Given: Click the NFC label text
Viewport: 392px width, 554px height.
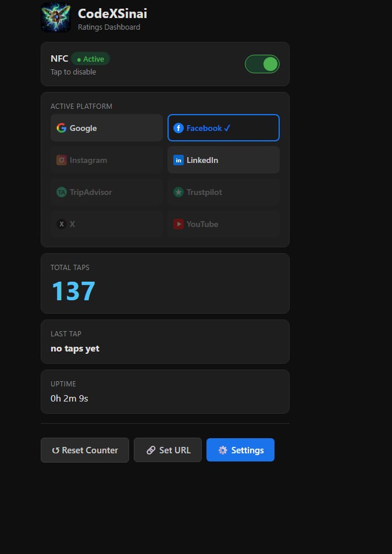Looking at the screenshot, I should (59, 59).
